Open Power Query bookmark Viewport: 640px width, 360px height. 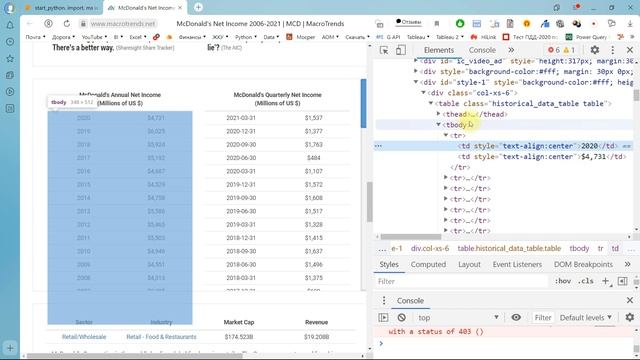click(587, 37)
